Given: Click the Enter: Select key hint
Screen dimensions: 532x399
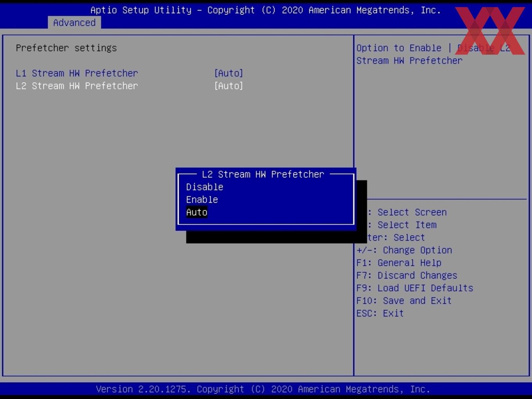Looking at the screenshot, I should pyautogui.click(x=396, y=237).
